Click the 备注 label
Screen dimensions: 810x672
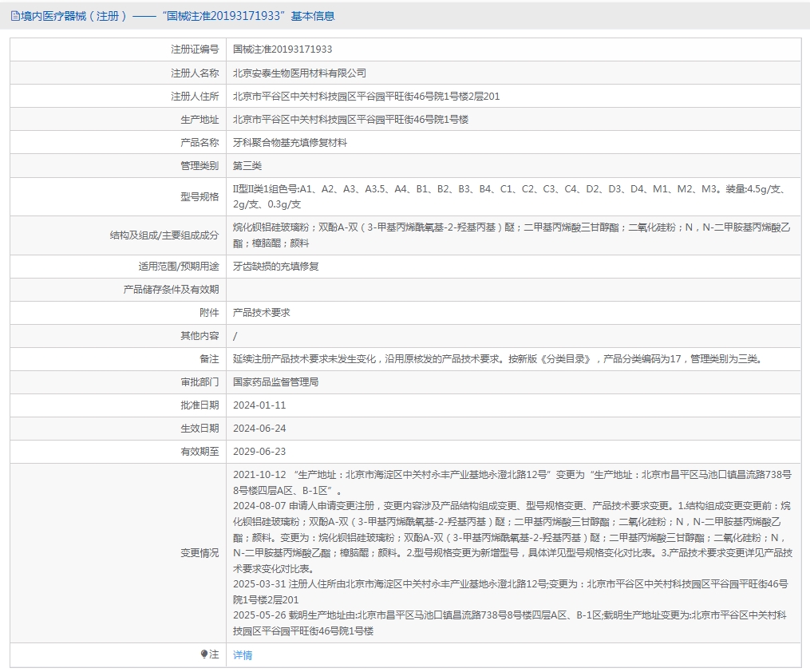209,359
